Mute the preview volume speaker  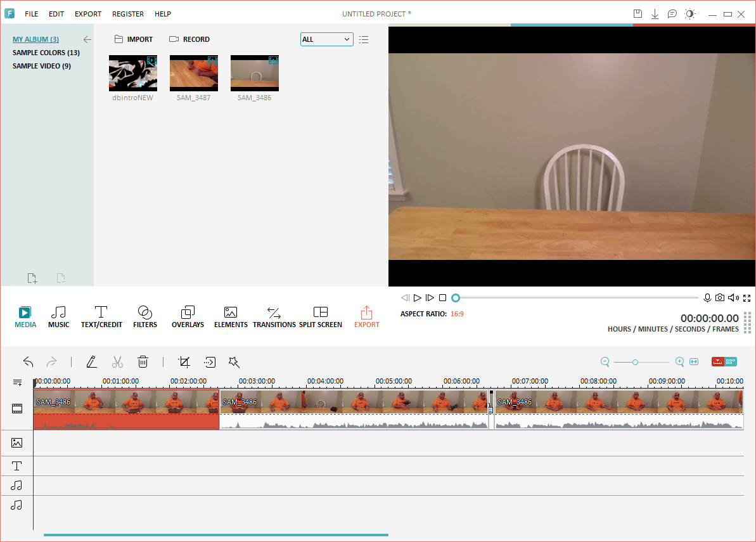pos(733,298)
